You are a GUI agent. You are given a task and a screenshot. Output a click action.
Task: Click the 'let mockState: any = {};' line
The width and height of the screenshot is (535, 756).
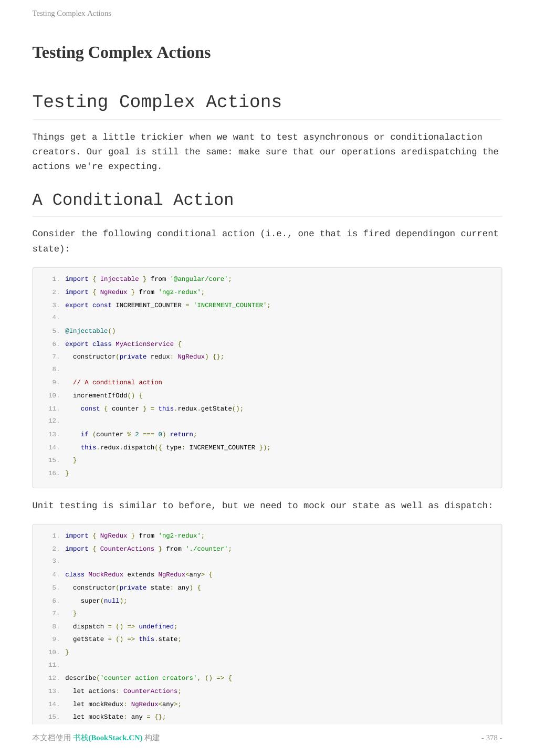(119, 717)
